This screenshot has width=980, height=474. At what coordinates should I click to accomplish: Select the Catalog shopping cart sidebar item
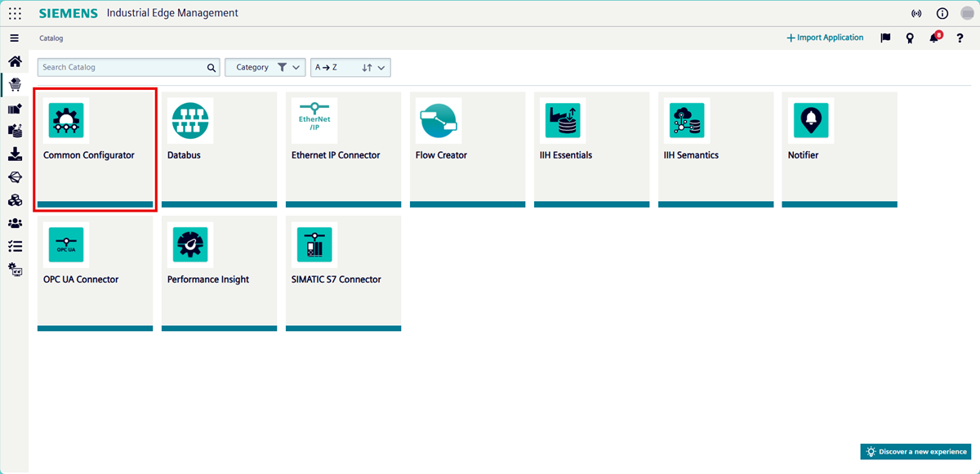point(15,84)
